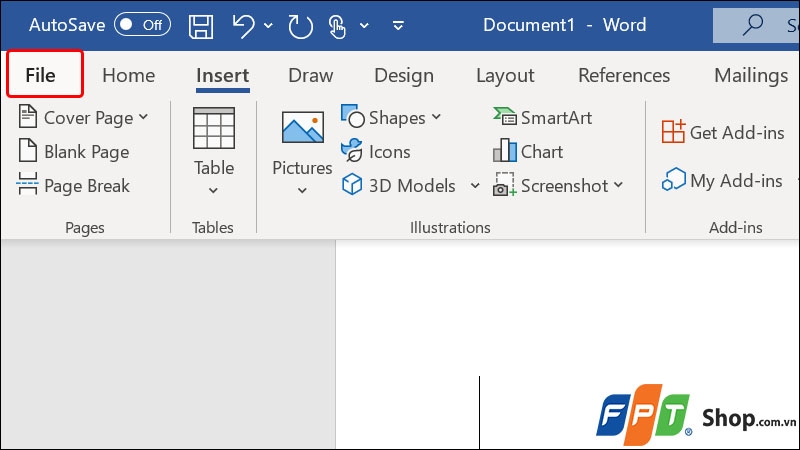Expand the 3D Models dropdown arrow

pyautogui.click(x=475, y=186)
